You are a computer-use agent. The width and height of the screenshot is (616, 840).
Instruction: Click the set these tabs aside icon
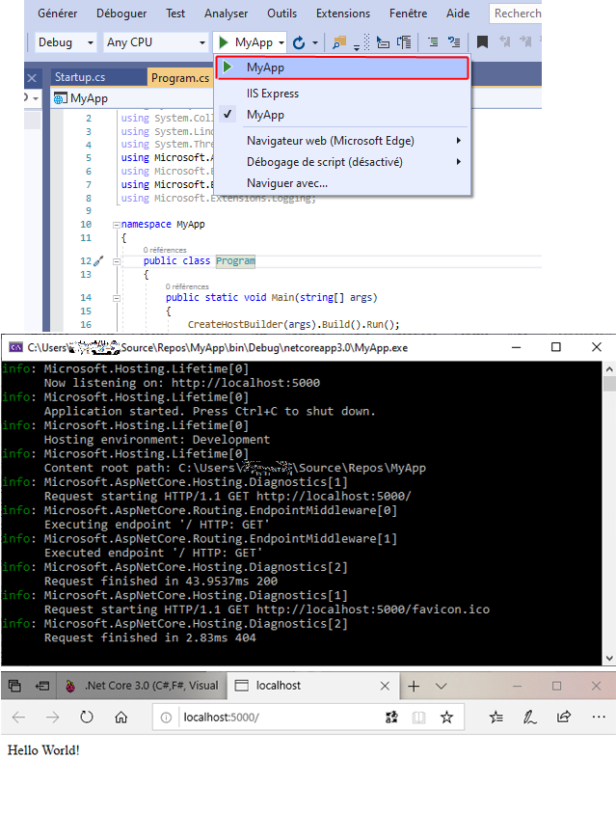coord(42,686)
